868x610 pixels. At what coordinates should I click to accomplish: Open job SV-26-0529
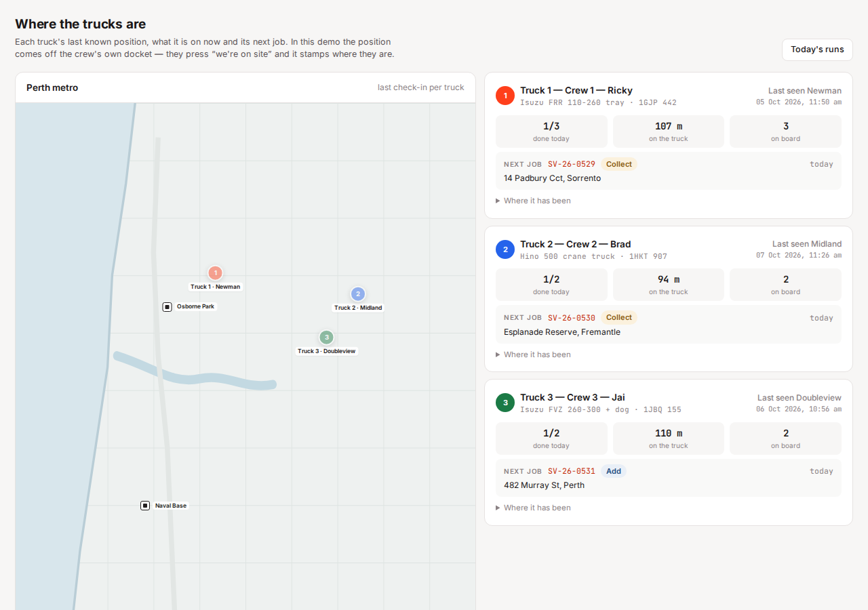coord(572,164)
